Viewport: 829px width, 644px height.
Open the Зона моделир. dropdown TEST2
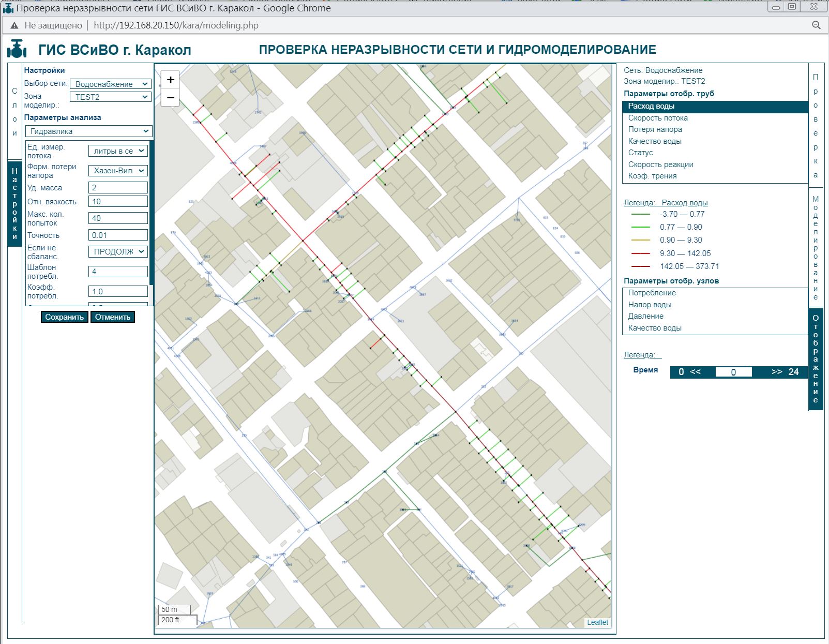(110, 97)
